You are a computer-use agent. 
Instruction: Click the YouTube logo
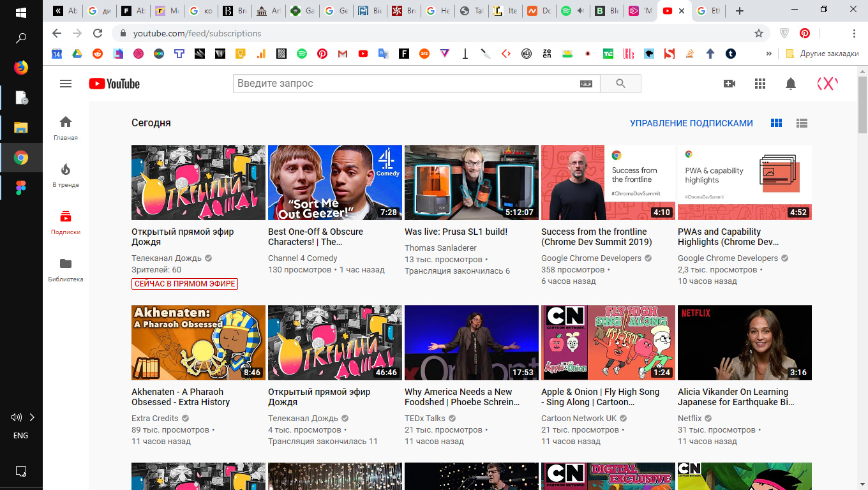(114, 84)
